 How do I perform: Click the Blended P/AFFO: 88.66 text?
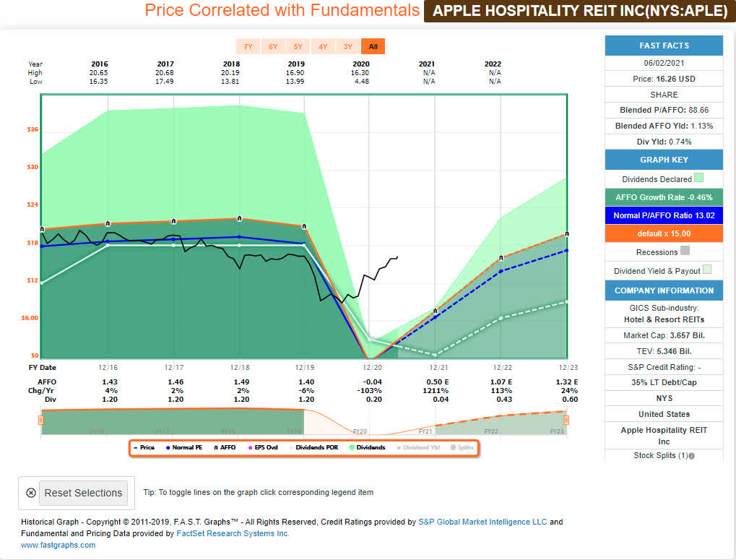click(664, 110)
